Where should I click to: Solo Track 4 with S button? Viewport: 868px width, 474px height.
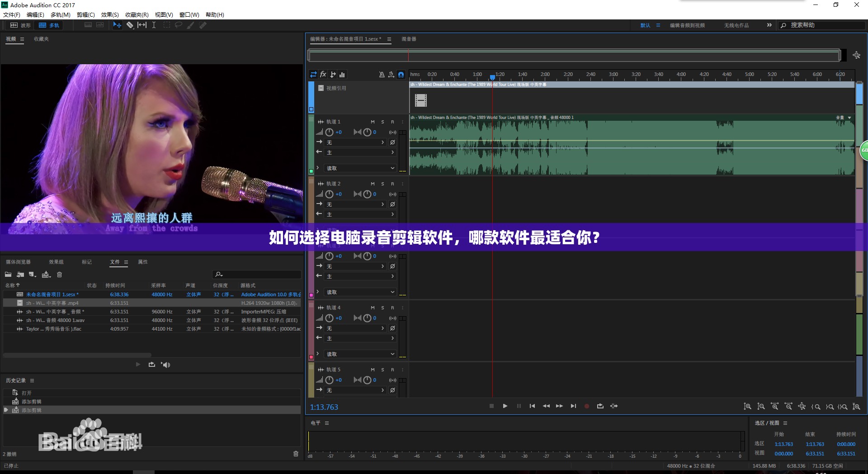coord(382,308)
